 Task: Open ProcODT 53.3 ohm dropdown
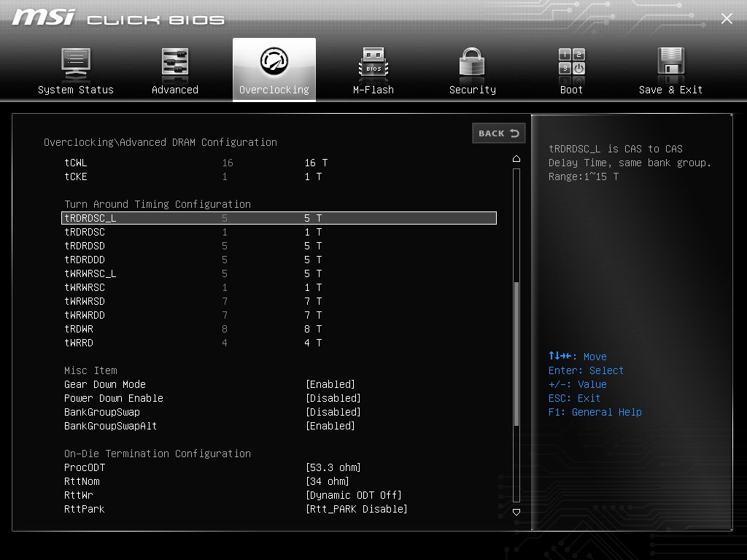tap(333, 467)
